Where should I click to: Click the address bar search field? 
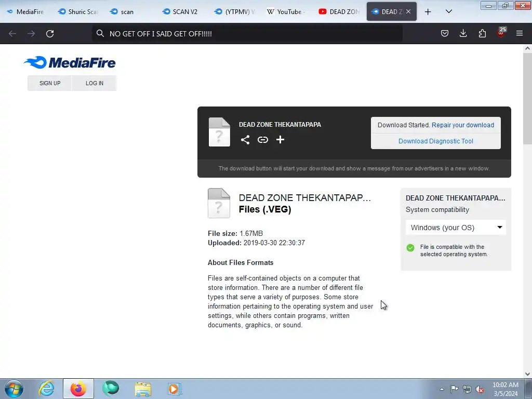[x=247, y=34]
